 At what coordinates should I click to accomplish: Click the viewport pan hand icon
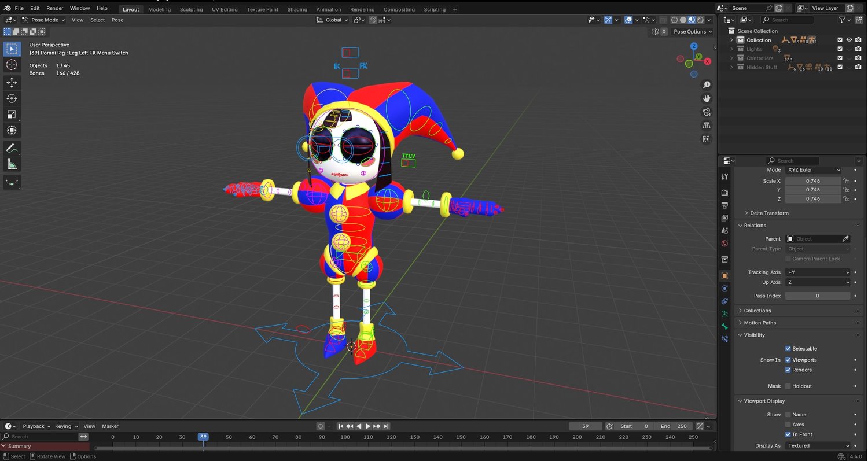click(x=707, y=98)
